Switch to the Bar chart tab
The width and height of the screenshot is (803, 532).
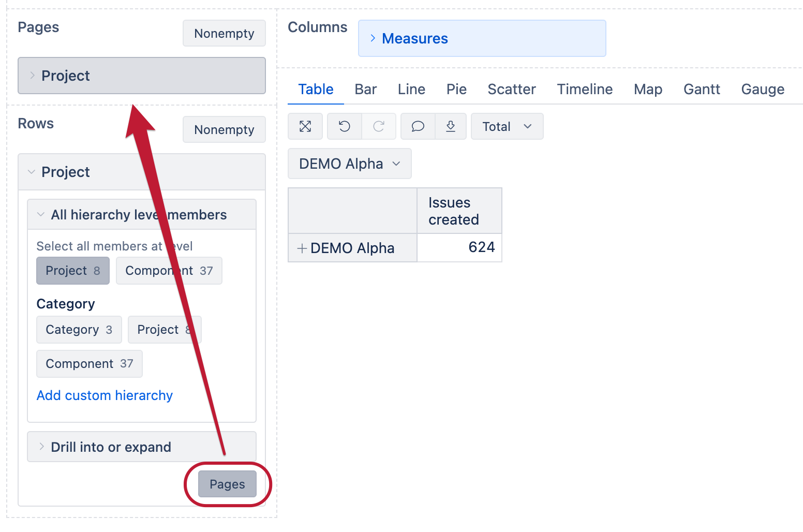[x=366, y=89]
